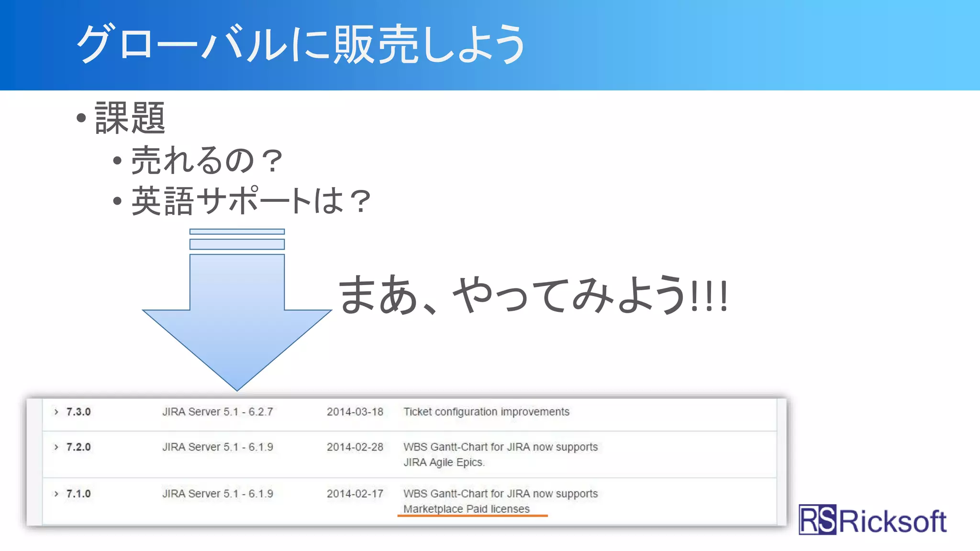Click the Ricksoft RS logo icon

coord(818,519)
